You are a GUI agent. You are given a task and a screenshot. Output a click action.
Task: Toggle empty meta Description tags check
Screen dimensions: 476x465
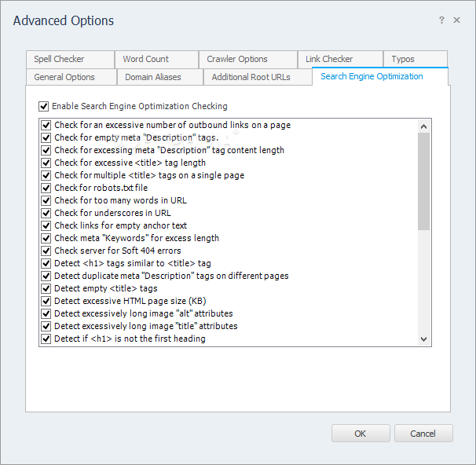click(46, 137)
